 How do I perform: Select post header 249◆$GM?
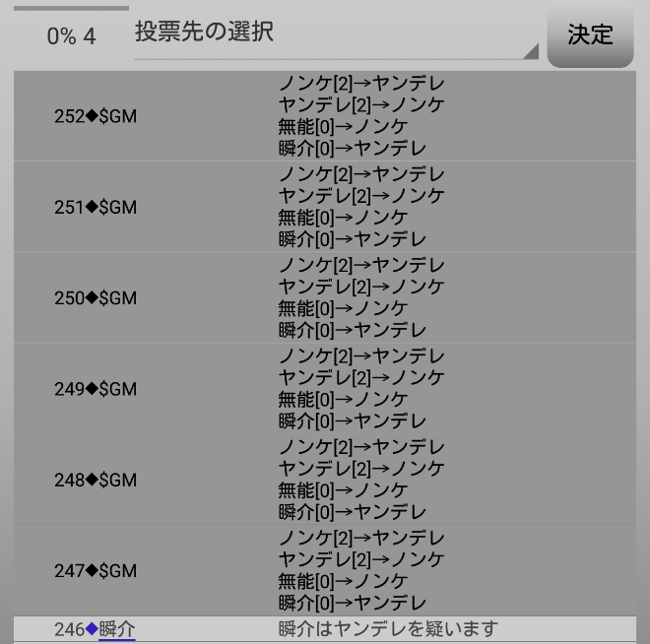(x=96, y=389)
